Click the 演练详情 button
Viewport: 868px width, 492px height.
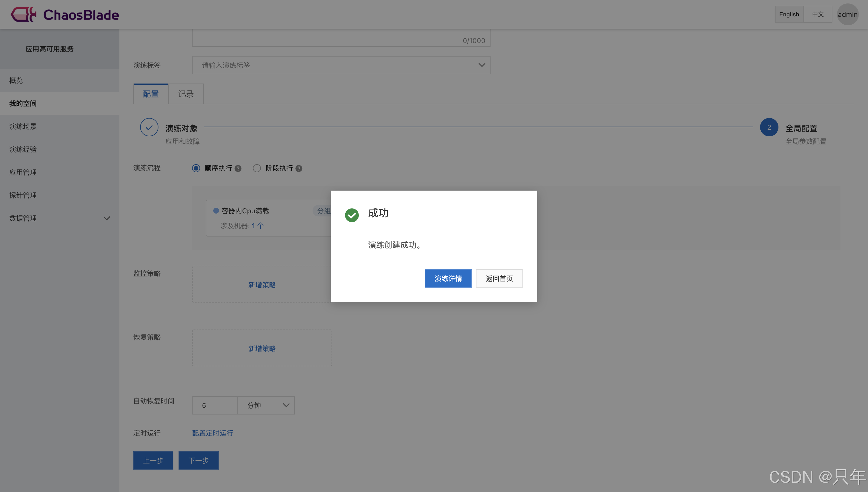448,278
